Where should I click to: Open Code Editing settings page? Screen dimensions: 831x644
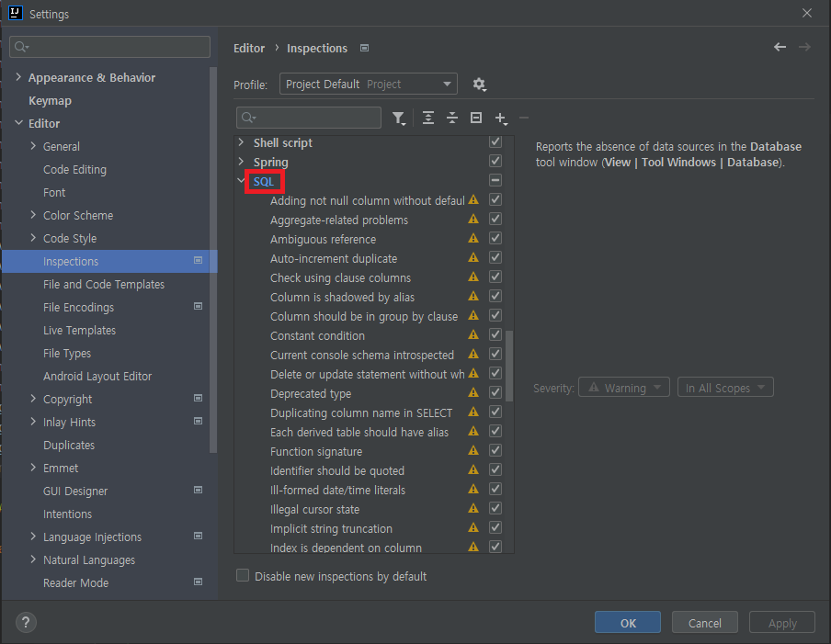pyautogui.click(x=74, y=169)
